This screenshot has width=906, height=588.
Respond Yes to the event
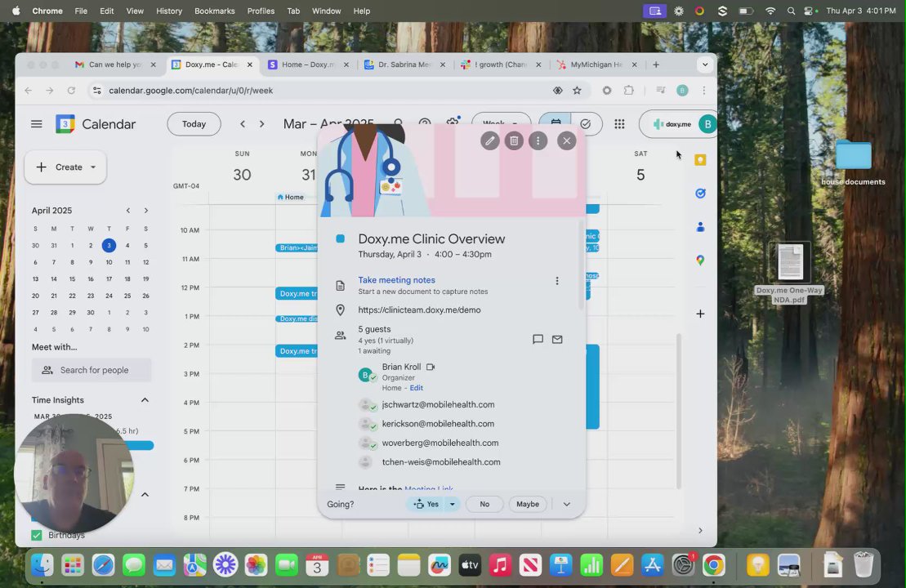(x=426, y=504)
